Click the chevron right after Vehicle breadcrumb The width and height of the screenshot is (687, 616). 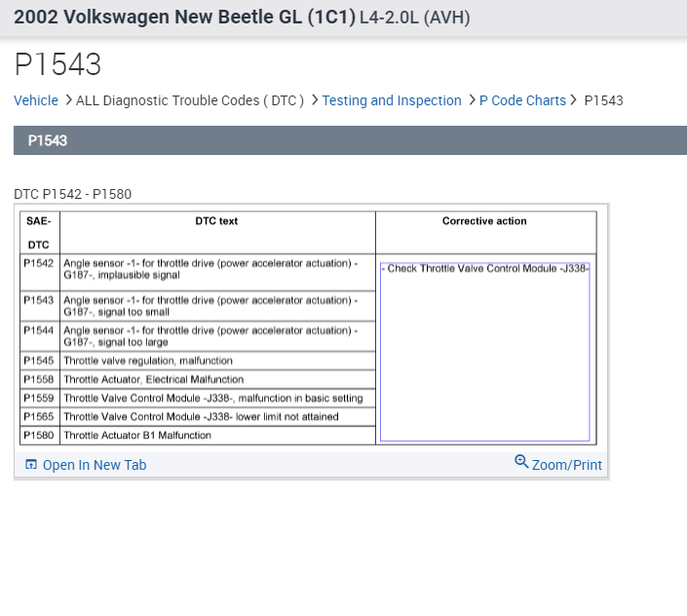[x=68, y=100]
